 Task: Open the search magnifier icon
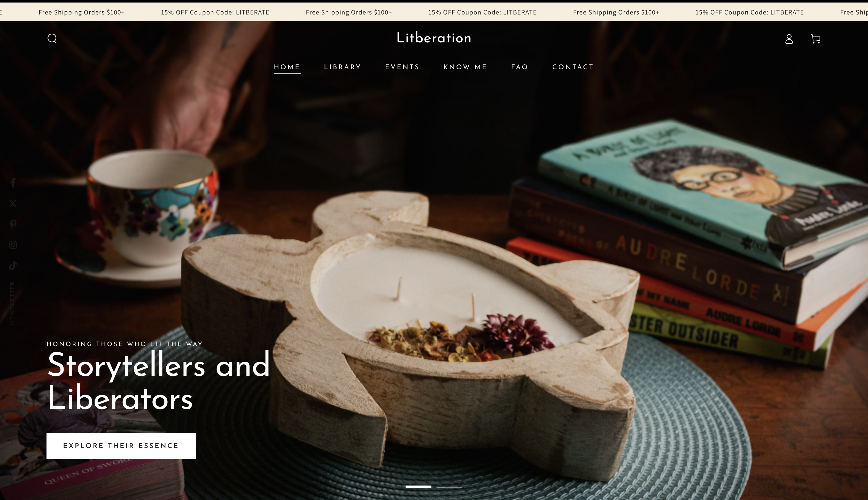pos(52,39)
